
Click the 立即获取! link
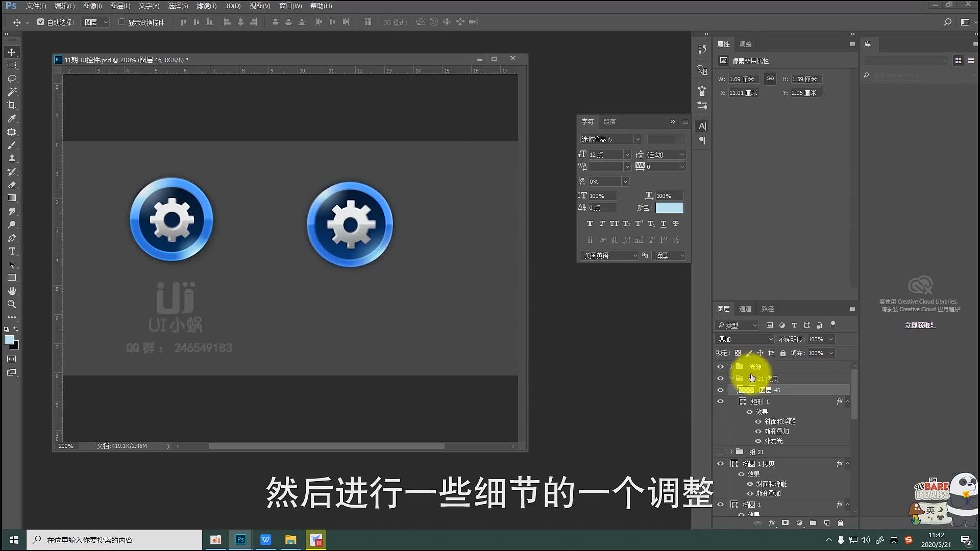tap(920, 325)
